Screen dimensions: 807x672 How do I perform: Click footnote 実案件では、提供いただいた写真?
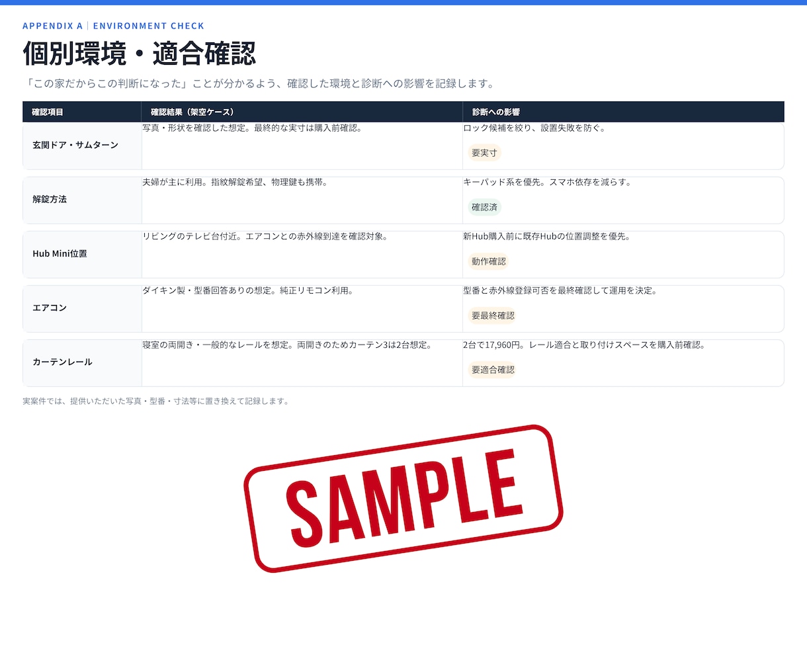pos(156,401)
